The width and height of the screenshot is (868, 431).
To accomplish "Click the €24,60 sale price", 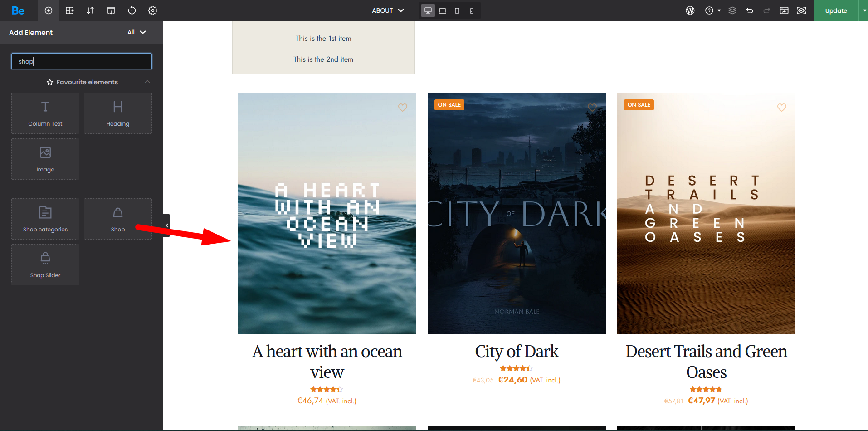I will coord(513,380).
